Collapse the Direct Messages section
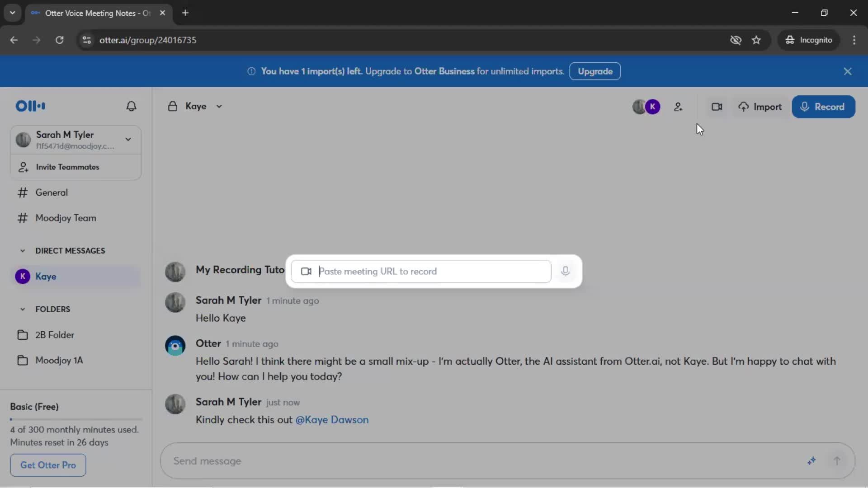Screen dimensions: 868x488 [23, 251]
